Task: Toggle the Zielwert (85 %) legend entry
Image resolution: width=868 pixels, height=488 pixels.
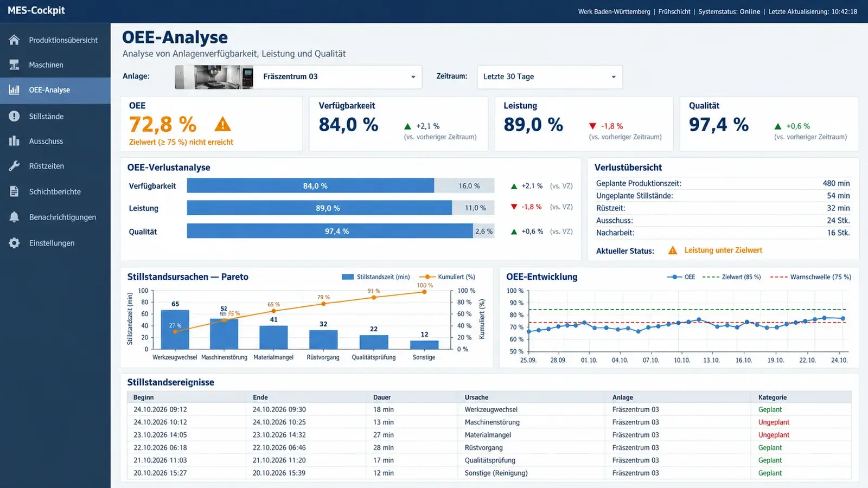Action: [731, 277]
